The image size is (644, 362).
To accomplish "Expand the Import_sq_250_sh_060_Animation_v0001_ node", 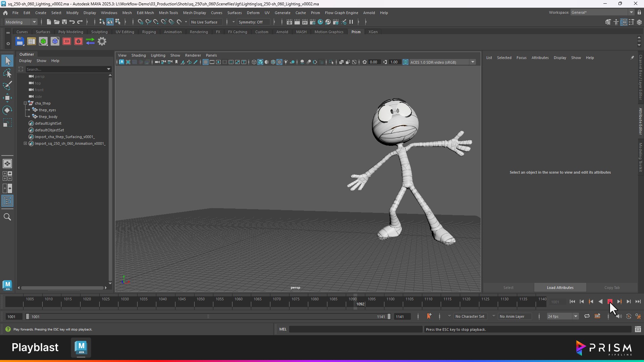I will point(25,143).
